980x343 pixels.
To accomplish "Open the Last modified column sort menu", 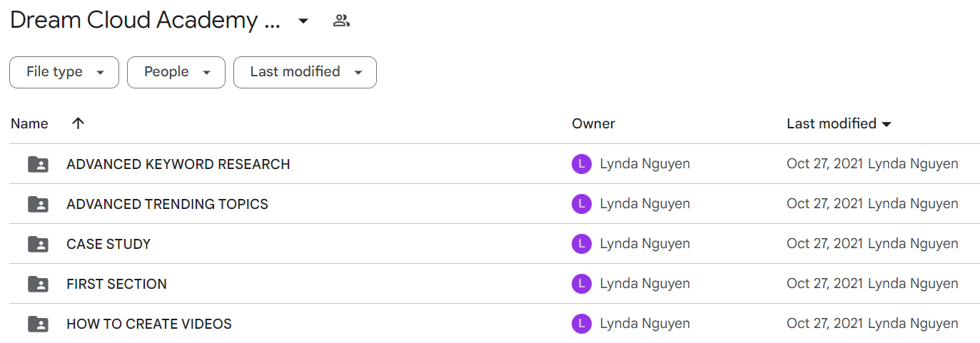I will pos(839,124).
